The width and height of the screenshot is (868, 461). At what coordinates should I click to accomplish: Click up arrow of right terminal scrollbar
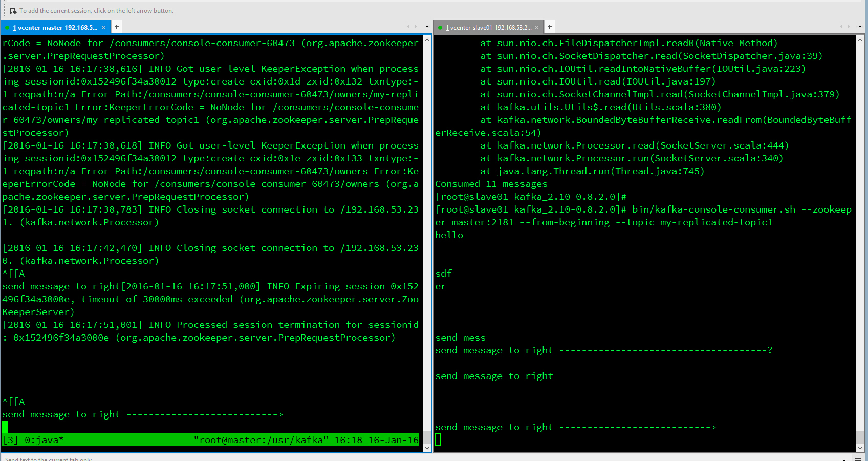click(860, 40)
